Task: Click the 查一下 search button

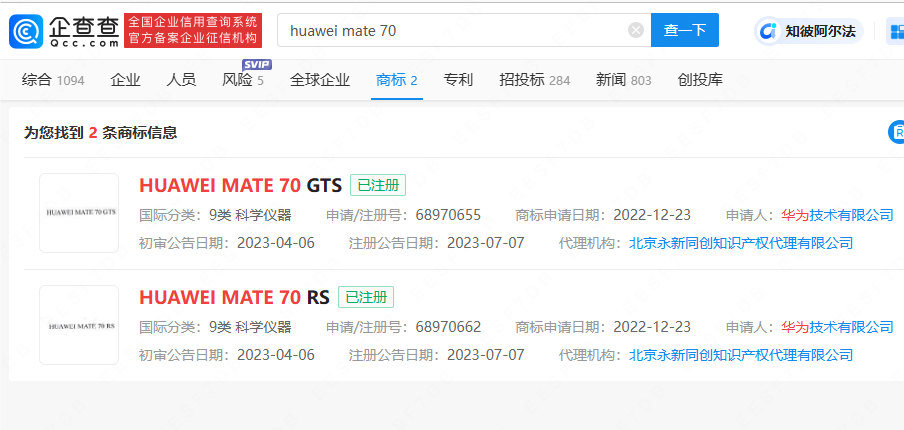Action: [684, 30]
